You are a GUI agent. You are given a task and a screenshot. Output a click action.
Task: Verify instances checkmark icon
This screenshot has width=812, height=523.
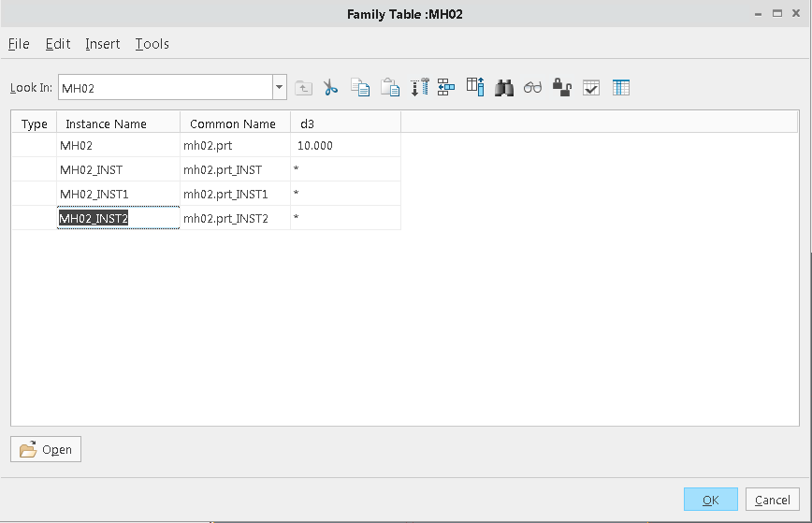pos(591,88)
